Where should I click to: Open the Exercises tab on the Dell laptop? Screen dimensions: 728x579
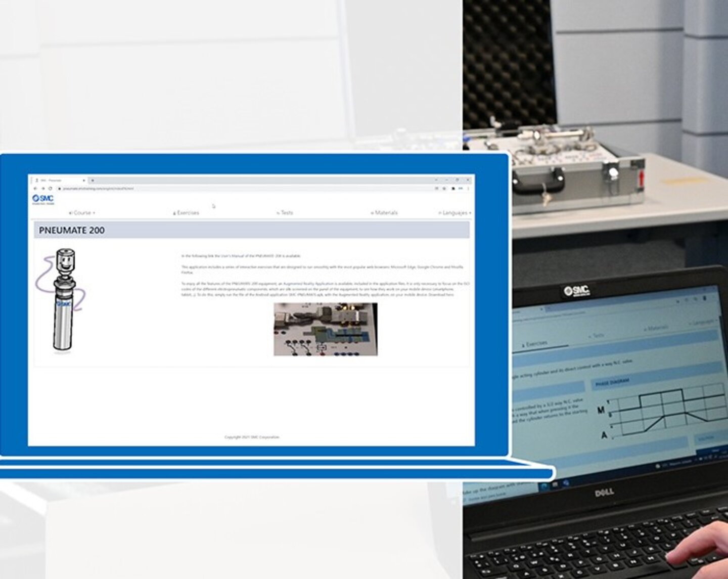(534, 344)
